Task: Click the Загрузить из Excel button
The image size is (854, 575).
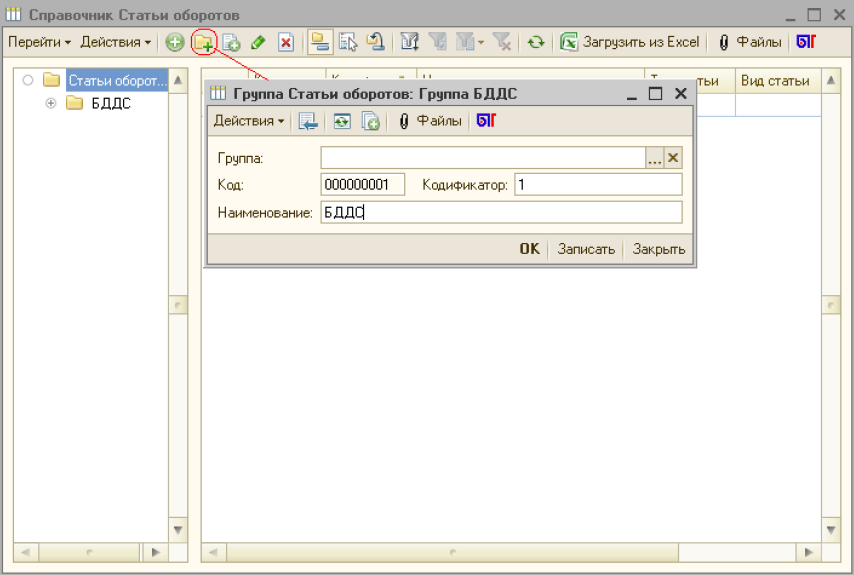Action: (630, 42)
